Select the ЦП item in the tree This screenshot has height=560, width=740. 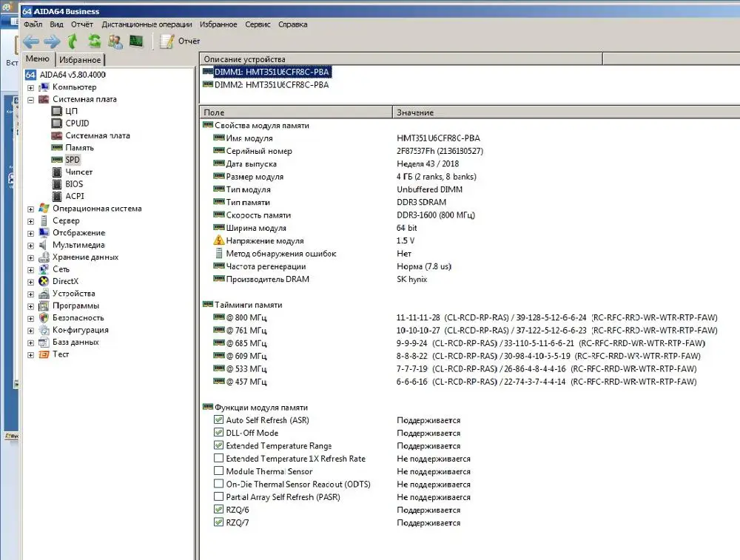click(x=71, y=111)
